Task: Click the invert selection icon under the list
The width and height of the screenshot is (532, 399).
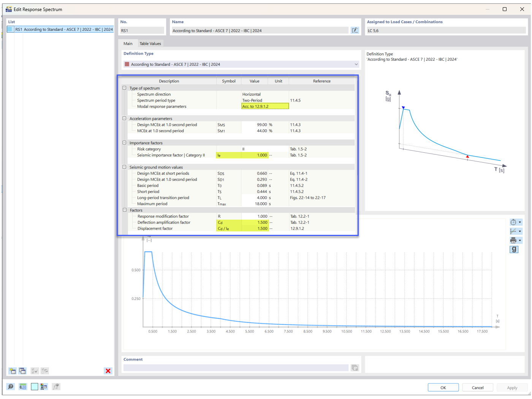Action: 45,371
